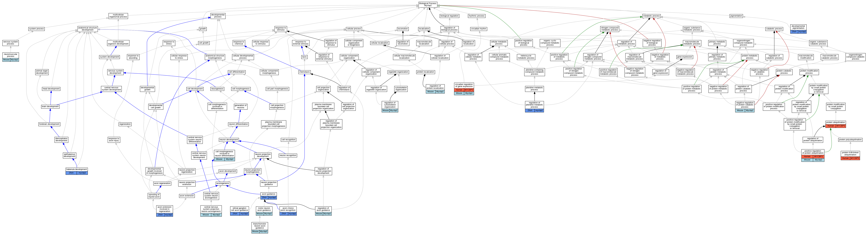The image size is (868, 235).
Task: Click the chemotaxis node
Action: point(304,72)
